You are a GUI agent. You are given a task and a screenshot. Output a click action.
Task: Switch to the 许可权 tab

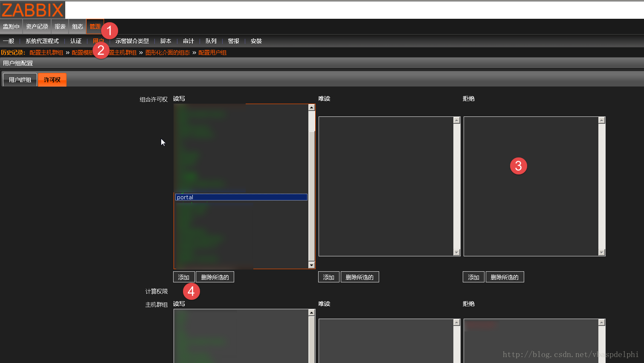point(52,80)
